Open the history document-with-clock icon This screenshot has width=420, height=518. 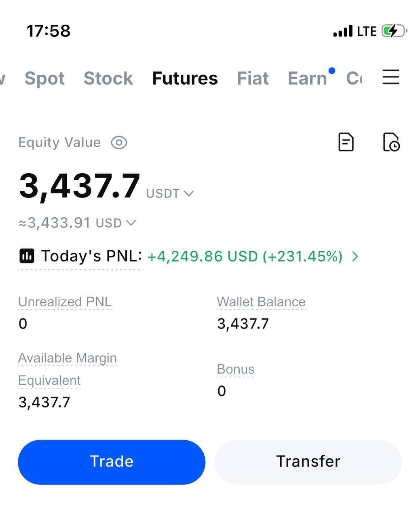[x=391, y=142]
